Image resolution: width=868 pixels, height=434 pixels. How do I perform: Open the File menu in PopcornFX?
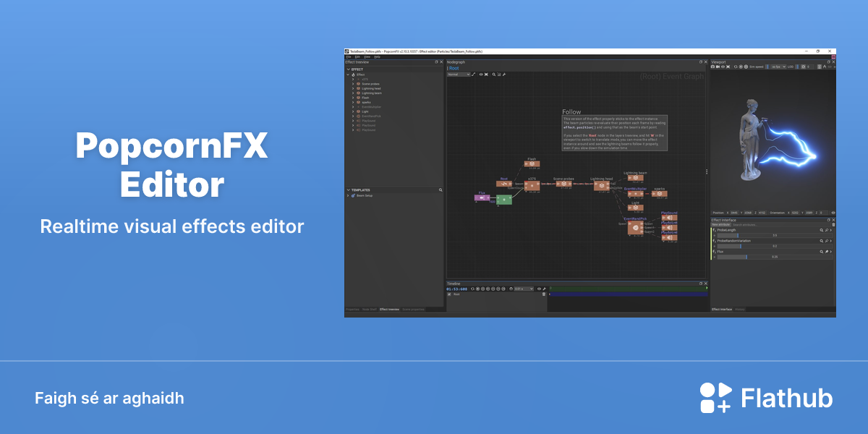point(349,57)
